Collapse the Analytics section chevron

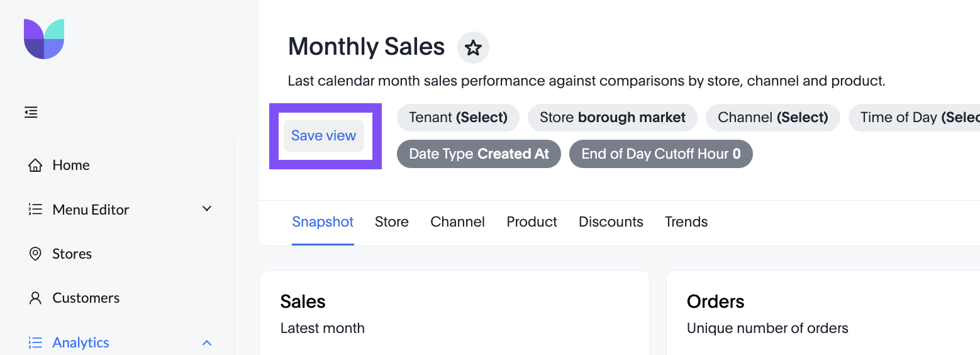pos(207,343)
